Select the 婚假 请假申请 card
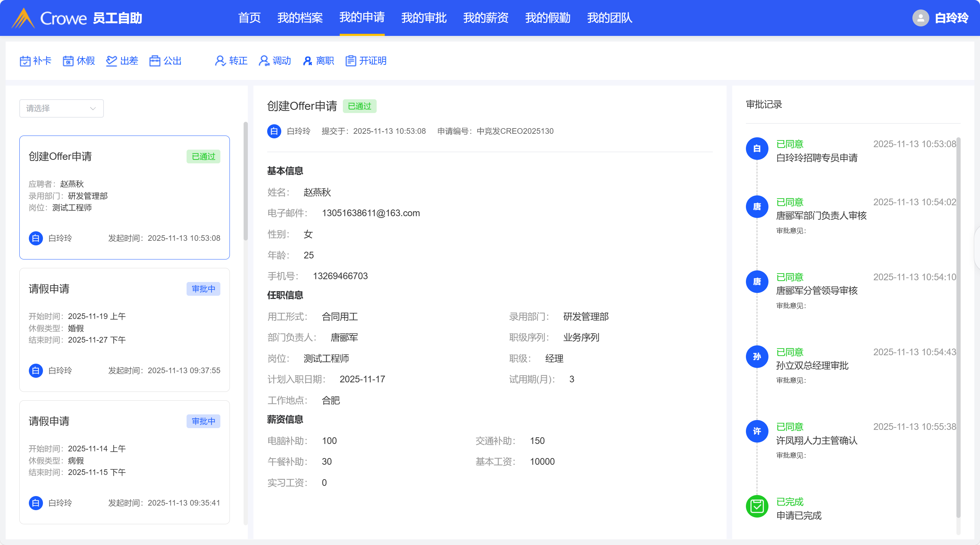This screenshot has height=545, width=980. tap(124, 330)
